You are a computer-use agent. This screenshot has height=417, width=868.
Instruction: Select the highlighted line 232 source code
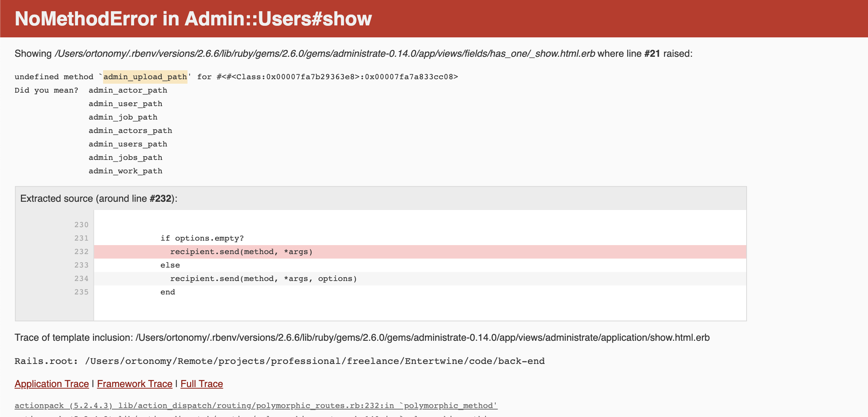pyautogui.click(x=241, y=251)
